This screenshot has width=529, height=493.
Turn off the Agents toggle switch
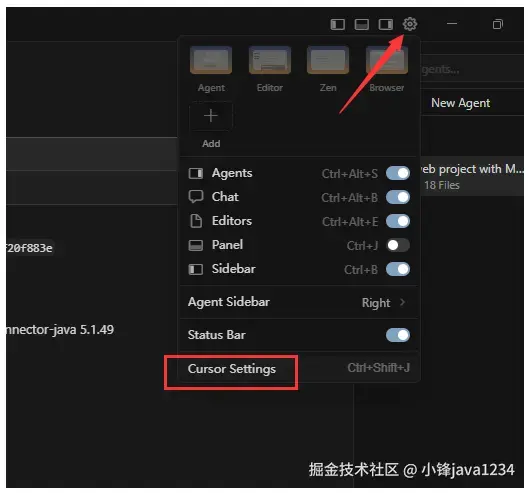pos(398,173)
